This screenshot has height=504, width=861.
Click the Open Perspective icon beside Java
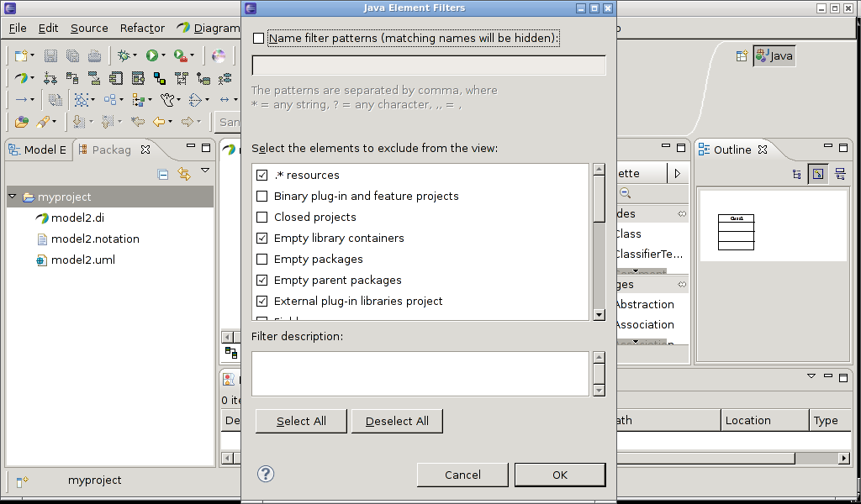pos(742,55)
